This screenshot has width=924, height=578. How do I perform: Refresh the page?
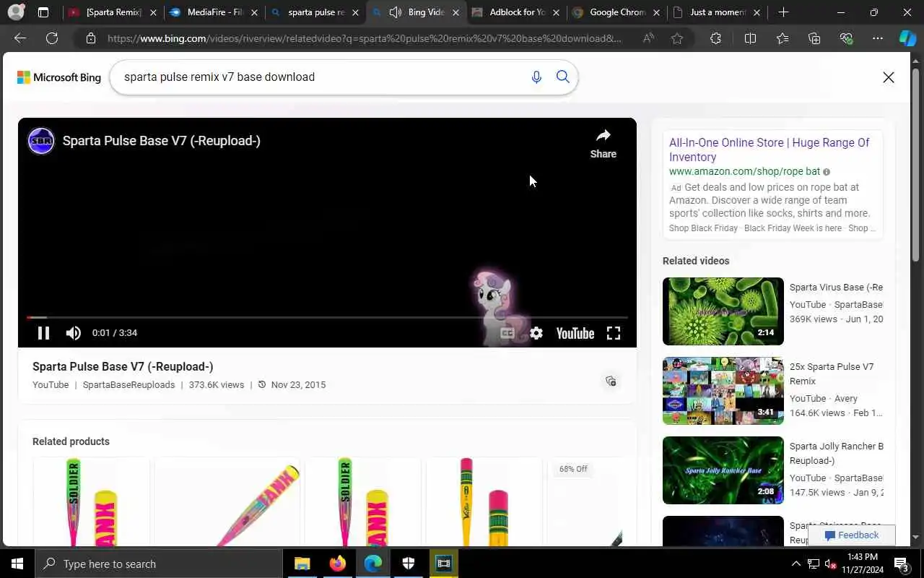(52, 38)
